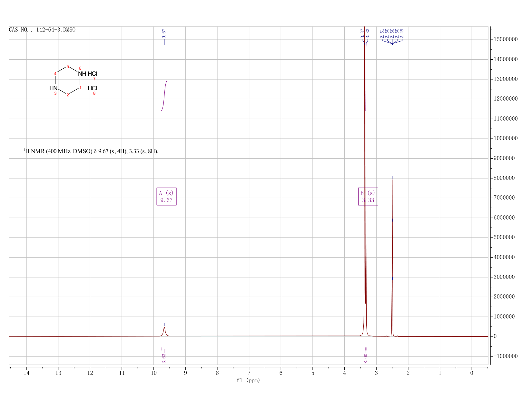Click the 7 ppm tick label
This screenshot has width=532, height=411.
click(x=249, y=373)
